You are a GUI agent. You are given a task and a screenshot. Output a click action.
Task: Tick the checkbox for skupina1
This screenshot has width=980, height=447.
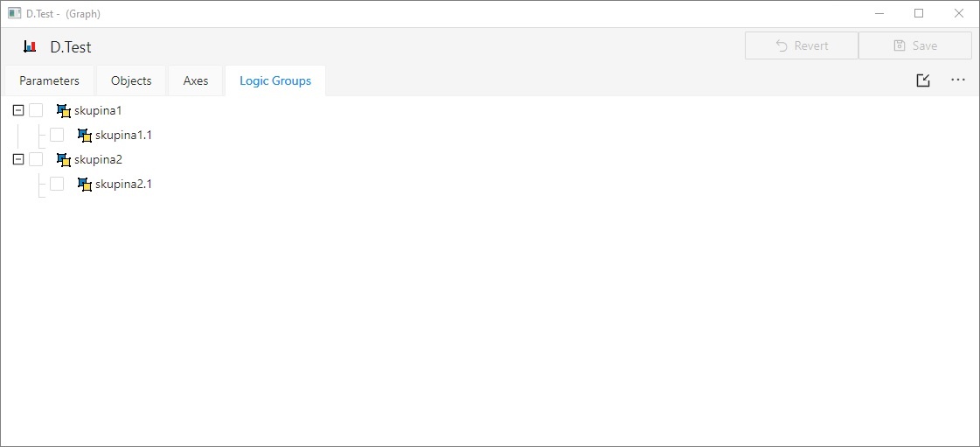[36, 110]
